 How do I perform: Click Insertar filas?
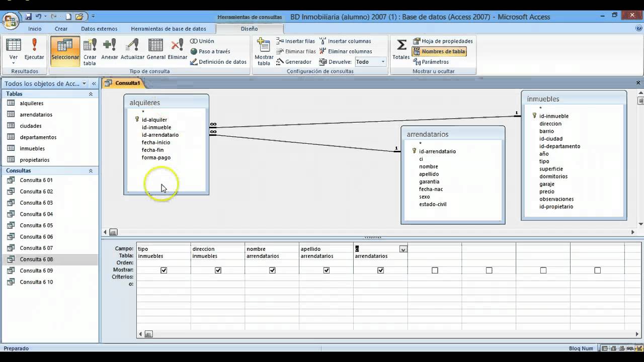click(x=296, y=41)
